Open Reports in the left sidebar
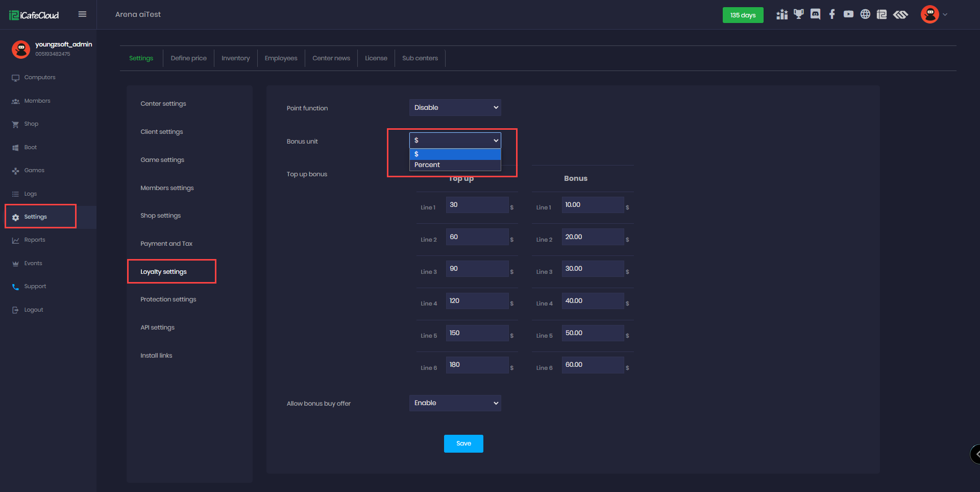980x492 pixels. pyautogui.click(x=35, y=240)
